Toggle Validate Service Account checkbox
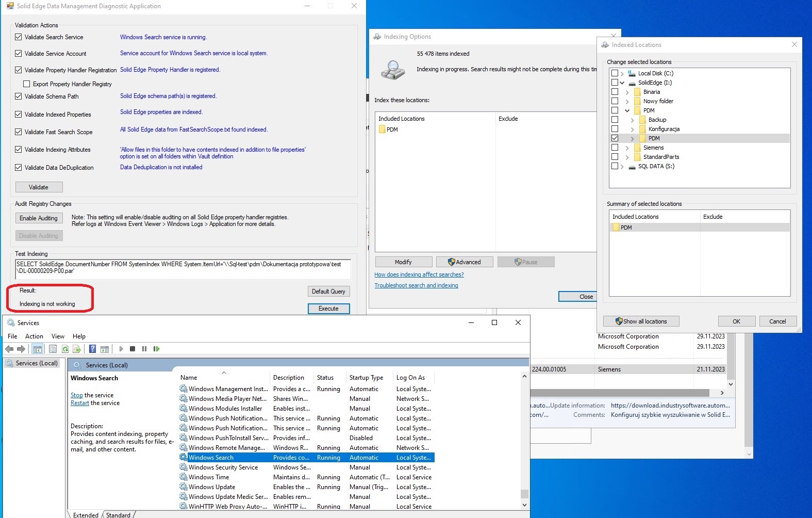Image resolution: width=812 pixels, height=518 pixels. [19, 54]
